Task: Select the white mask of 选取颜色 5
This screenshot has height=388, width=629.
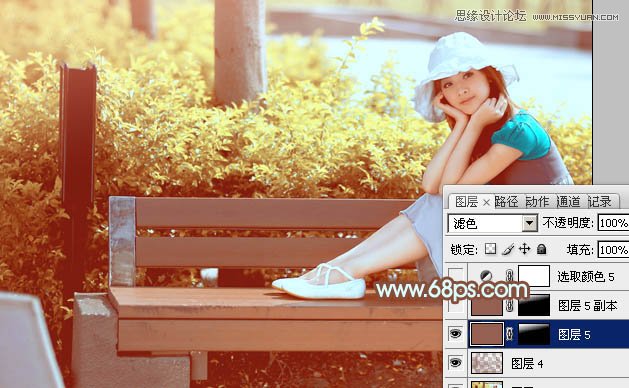Action: [x=534, y=276]
